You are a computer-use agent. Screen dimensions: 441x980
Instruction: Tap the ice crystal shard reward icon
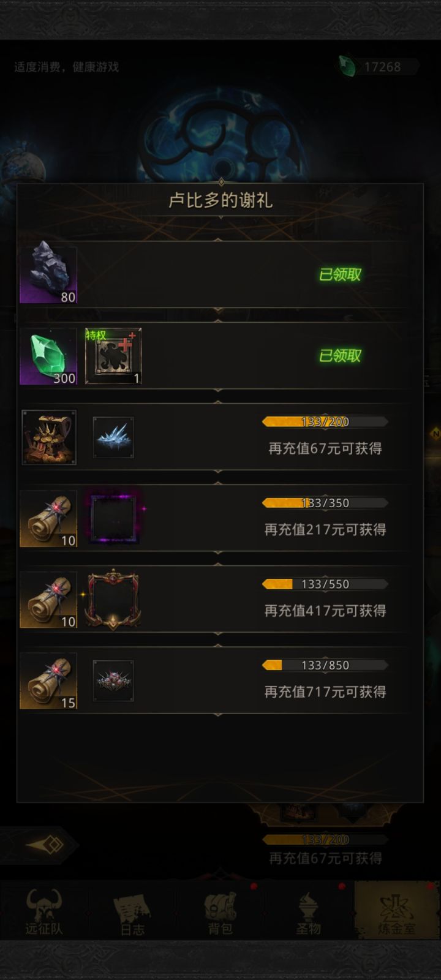[x=113, y=437]
